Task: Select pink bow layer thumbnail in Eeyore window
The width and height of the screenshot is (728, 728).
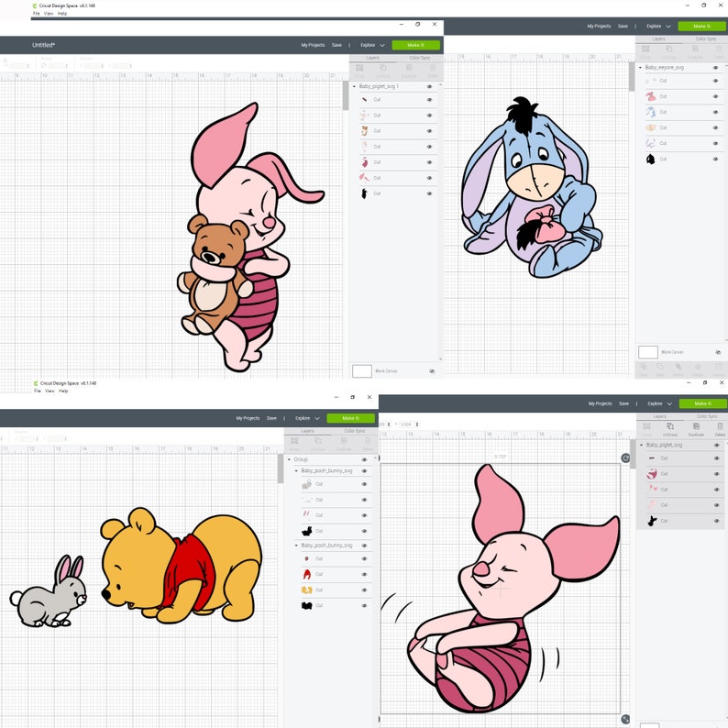Action: point(651,96)
